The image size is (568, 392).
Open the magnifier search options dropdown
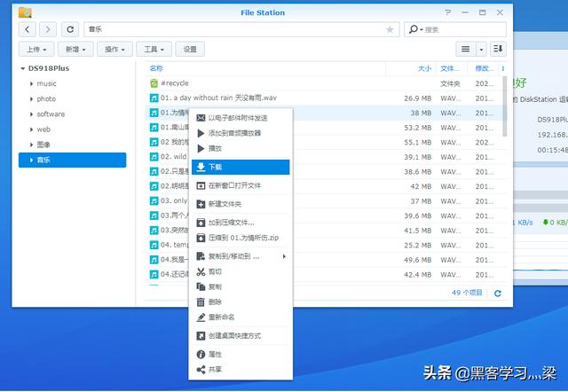pos(414,29)
